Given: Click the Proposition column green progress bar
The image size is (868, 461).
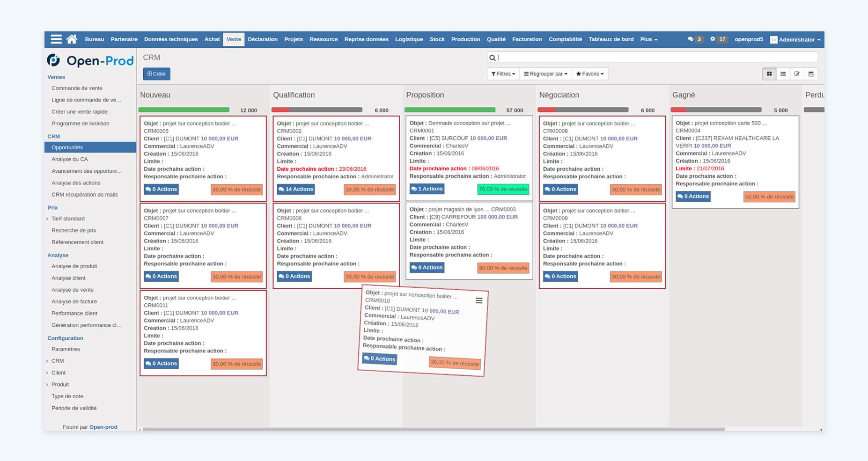Looking at the screenshot, I should pyautogui.click(x=449, y=110).
